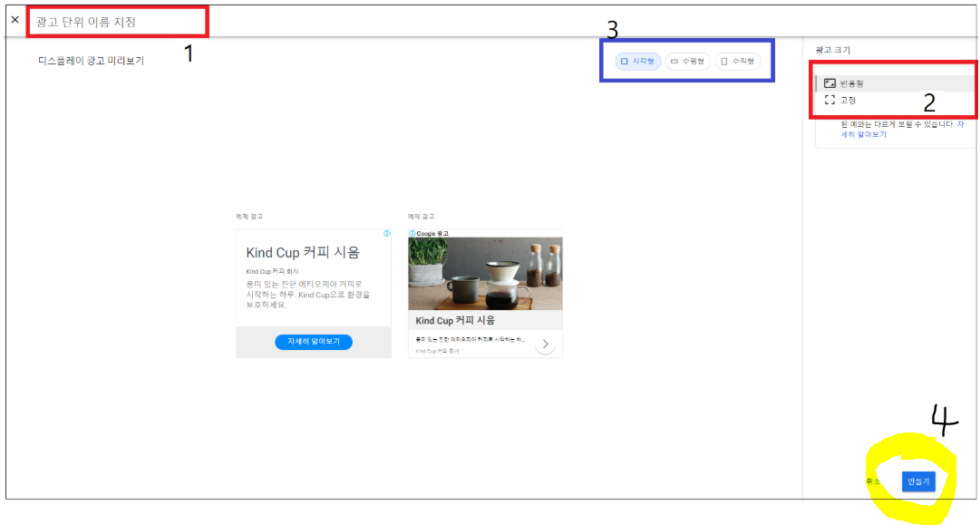
Task: Click the Kind Cup 커피 시음 headline in text ad
Action: tap(303, 252)
